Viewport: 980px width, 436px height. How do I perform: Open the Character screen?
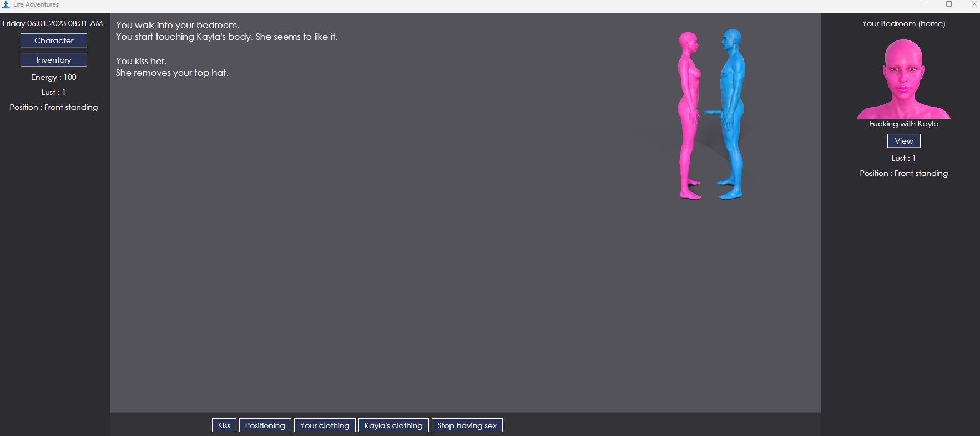[54, 40]
